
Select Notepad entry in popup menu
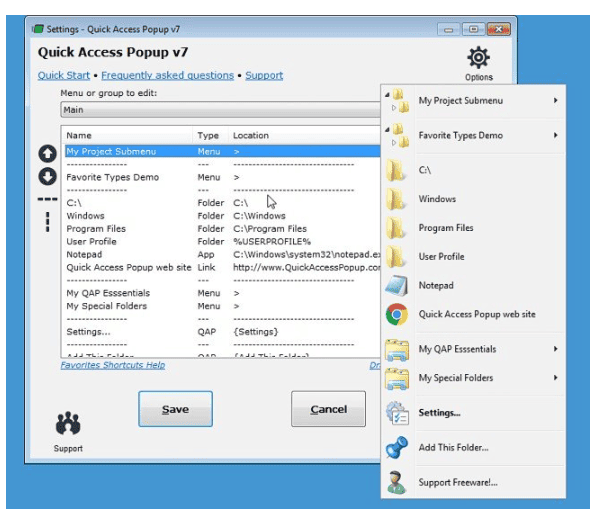[473, 285]
